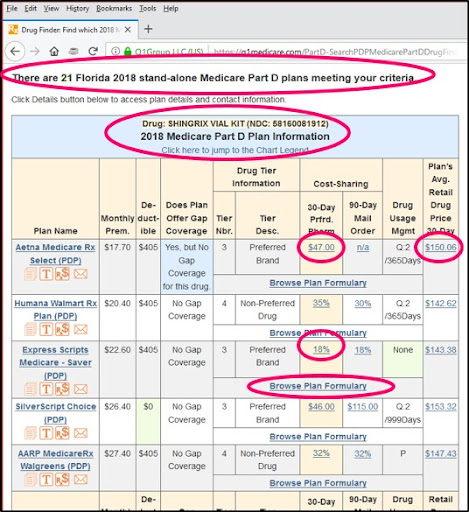Click the $150.06 retail drug price
Image resolution: width=469 pixels, height=512 pixels.
click(441, 247)
